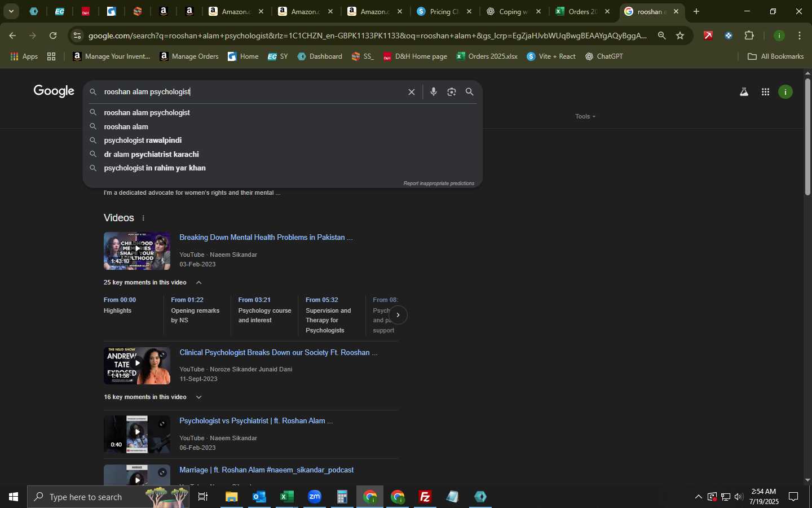Open Task View from the taskbar
This screenshot has height=508, width=812.
click(203, 497)
